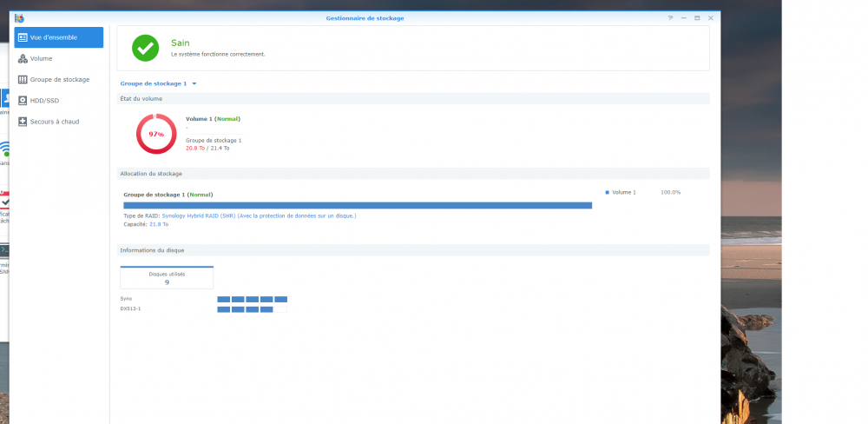Image resolution: width=868 pixels, height=424 pixels.
Task: Minimize the Gestionnaire de stockage window
Action: 684,18
